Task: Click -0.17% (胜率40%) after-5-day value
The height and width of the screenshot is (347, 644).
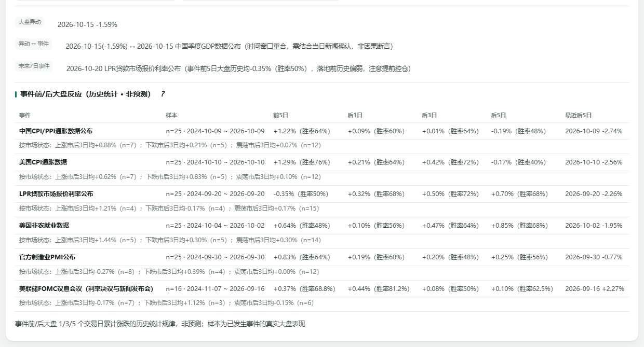Action: [x=519, y=162]
